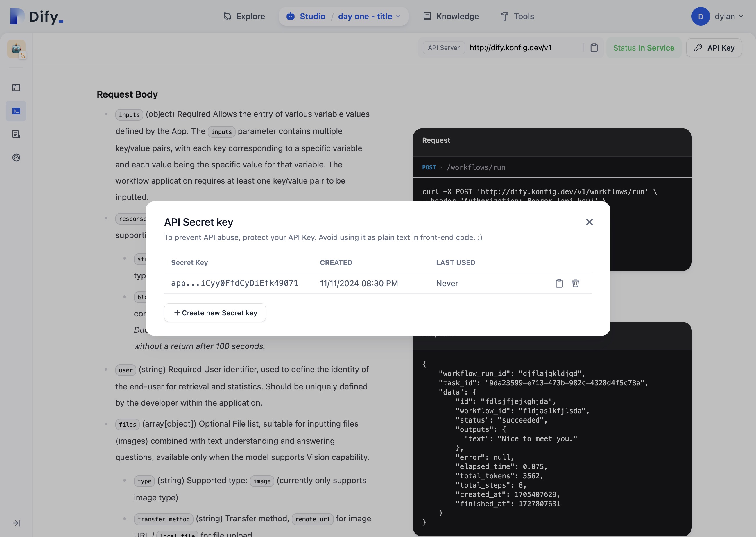Open the Monitoring gauge sidebar icon
The height and width of the screenshot is (537, 756).
coord(16,157)
